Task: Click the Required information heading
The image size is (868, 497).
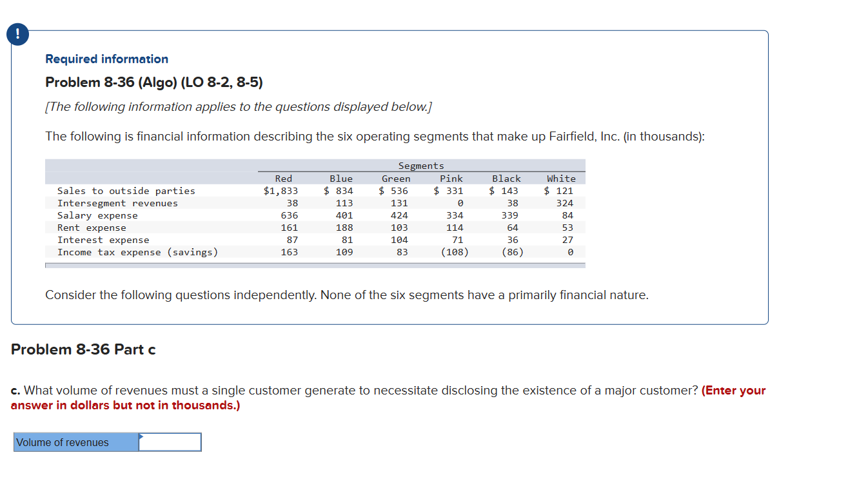Action: coord(106,59)
